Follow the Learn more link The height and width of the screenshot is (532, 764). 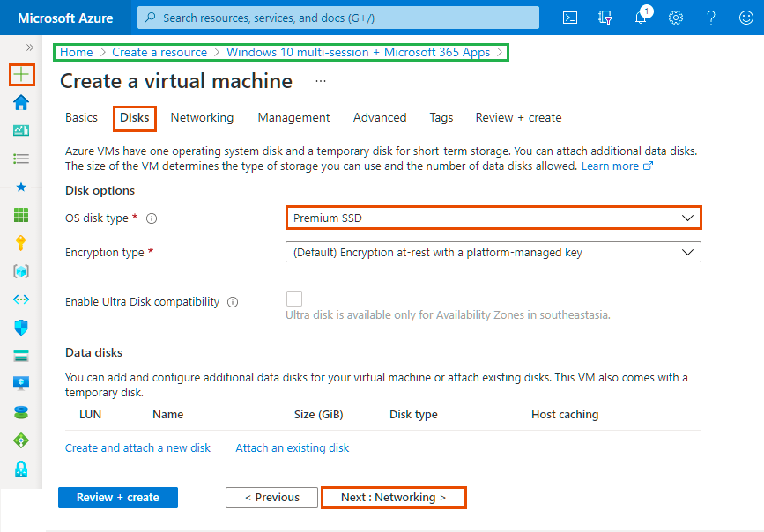(617, 166)
